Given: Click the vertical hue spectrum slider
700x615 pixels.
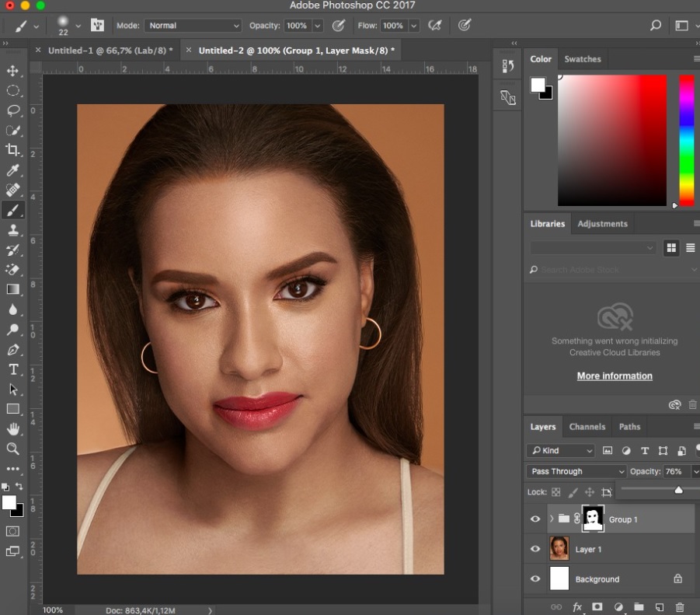Looking at the screenshot, I should (x=686, y=140).
